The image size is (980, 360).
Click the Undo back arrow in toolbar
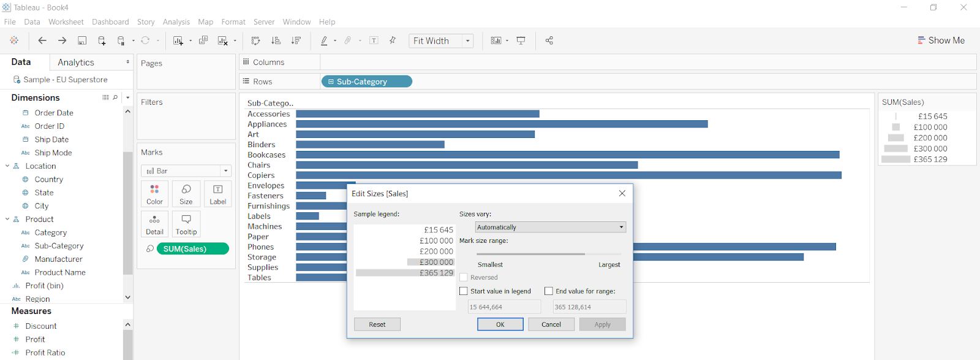click(x=42, y=40)
